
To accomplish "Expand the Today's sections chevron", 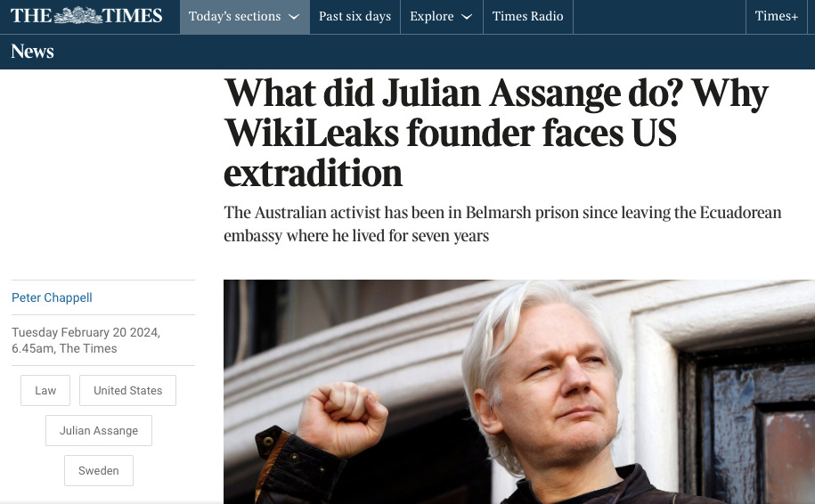I will (x=294, y=17).
